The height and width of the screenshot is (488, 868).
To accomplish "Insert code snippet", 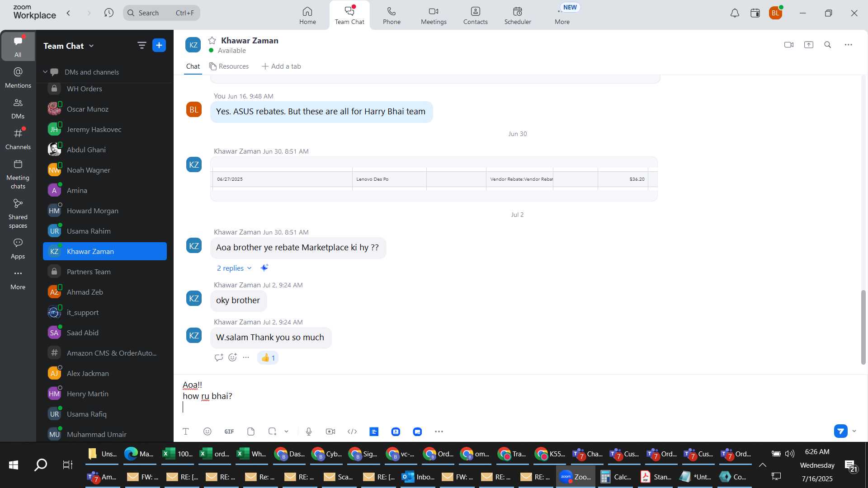I will (x=352, y=432).
